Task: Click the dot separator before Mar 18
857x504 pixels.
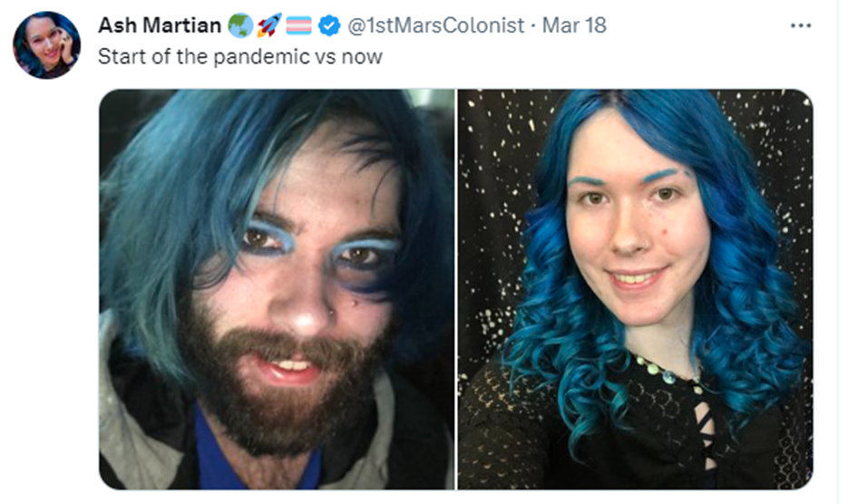Action: [533, 25]
